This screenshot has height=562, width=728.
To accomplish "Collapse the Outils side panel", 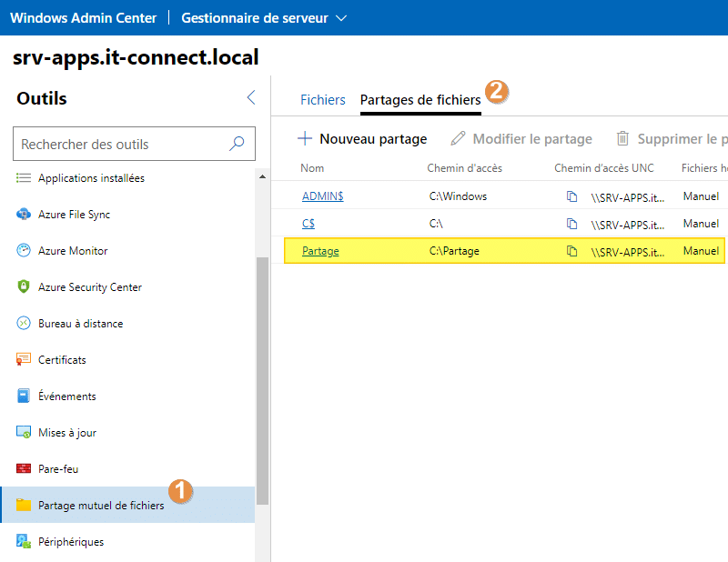I will coord(251,98).
